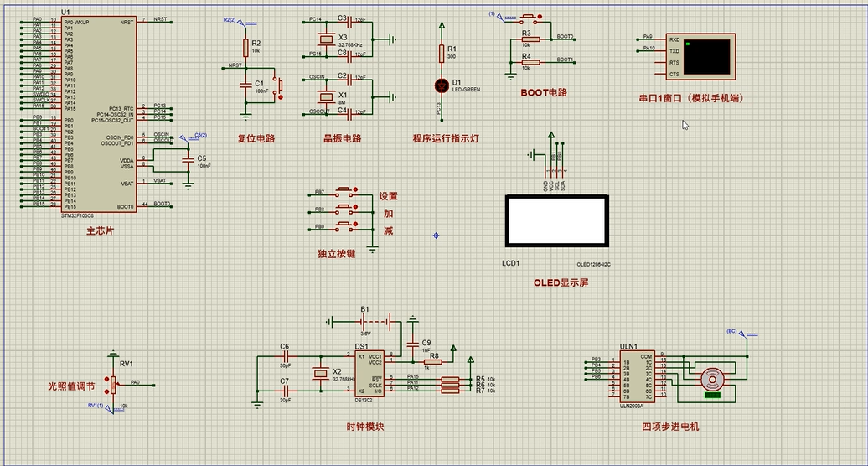Select resistor R4 on the BOOT1 line

(x=530, y=63)
